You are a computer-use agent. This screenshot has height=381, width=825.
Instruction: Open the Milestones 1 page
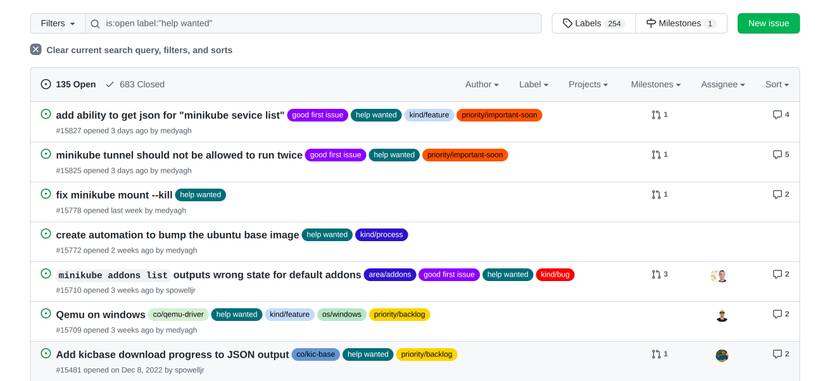681,24
